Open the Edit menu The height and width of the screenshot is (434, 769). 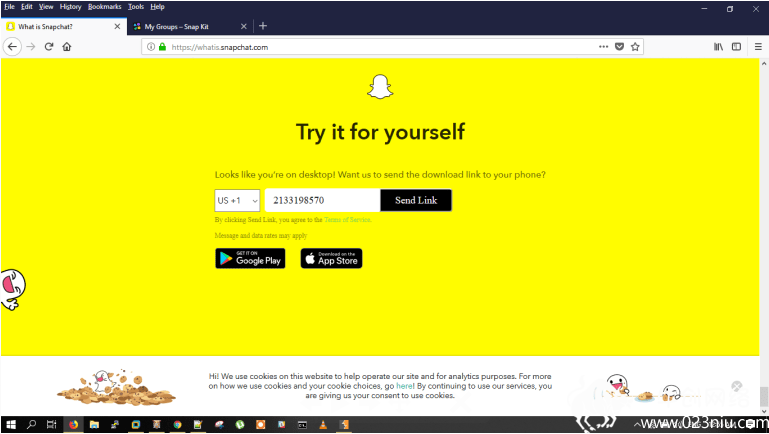(x=26, y=7)
